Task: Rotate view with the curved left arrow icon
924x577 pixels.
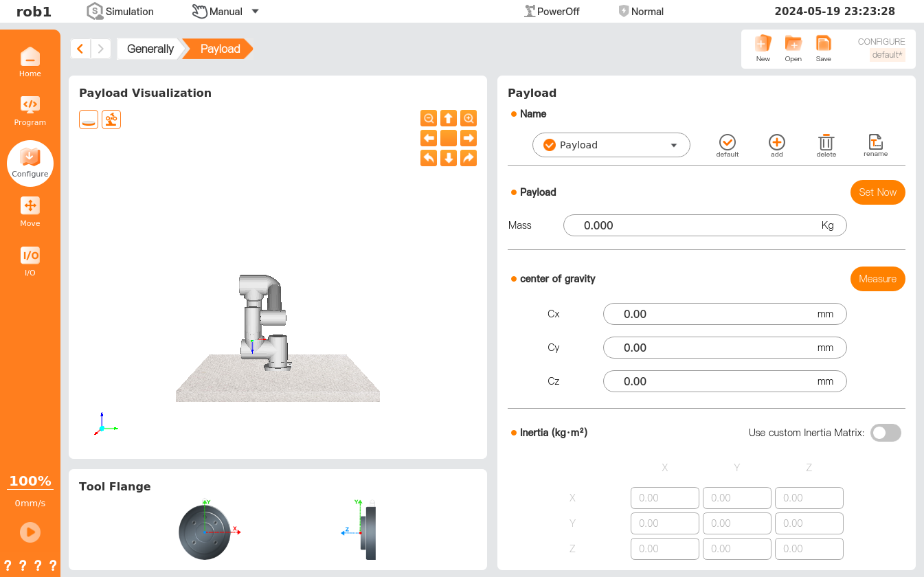Action: pos(429,158)
